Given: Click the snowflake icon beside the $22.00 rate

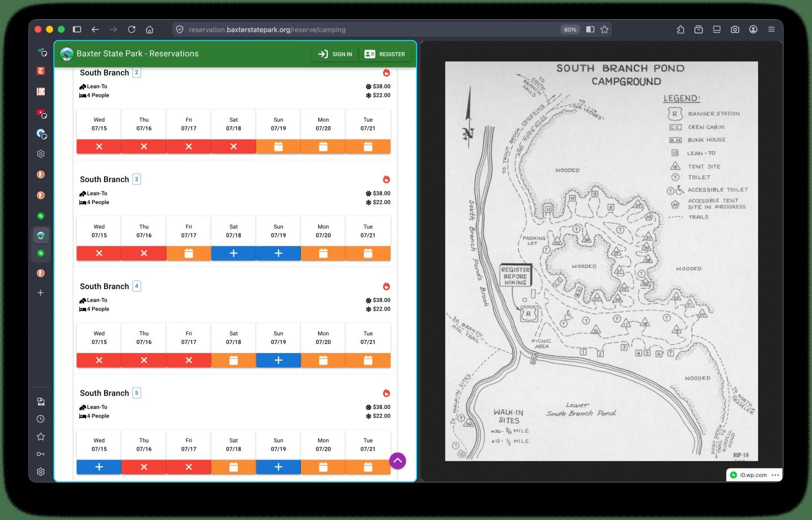Looking at the screenshot, I should [368, 95].
